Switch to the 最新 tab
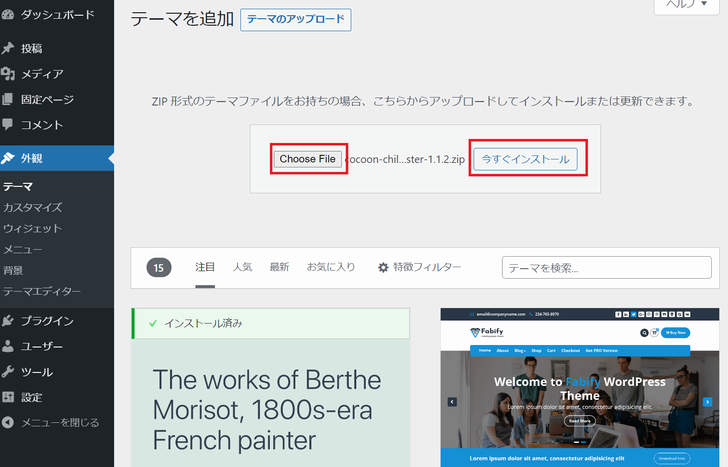 click(279, 268)
